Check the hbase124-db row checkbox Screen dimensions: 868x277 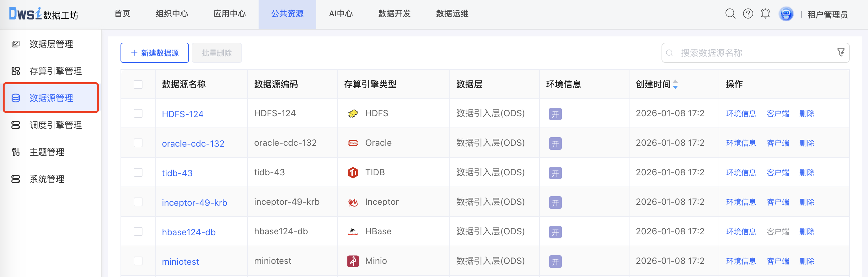(138, 231)
